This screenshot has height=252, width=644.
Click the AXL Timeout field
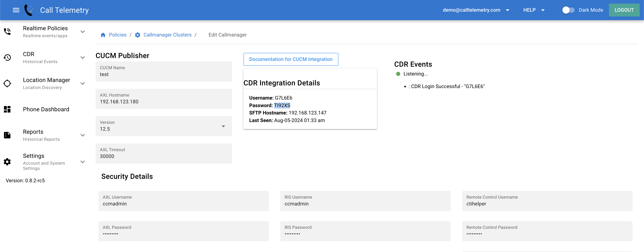164,154
